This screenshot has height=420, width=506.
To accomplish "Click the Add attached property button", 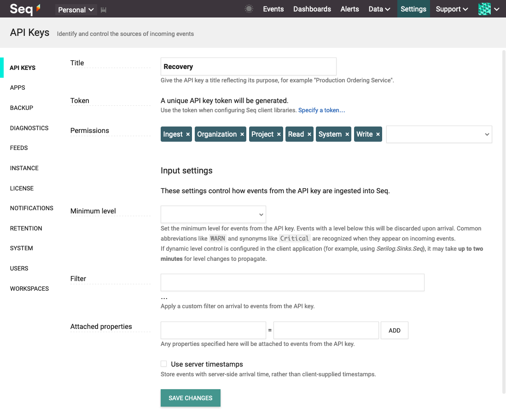I will point(394,330).
